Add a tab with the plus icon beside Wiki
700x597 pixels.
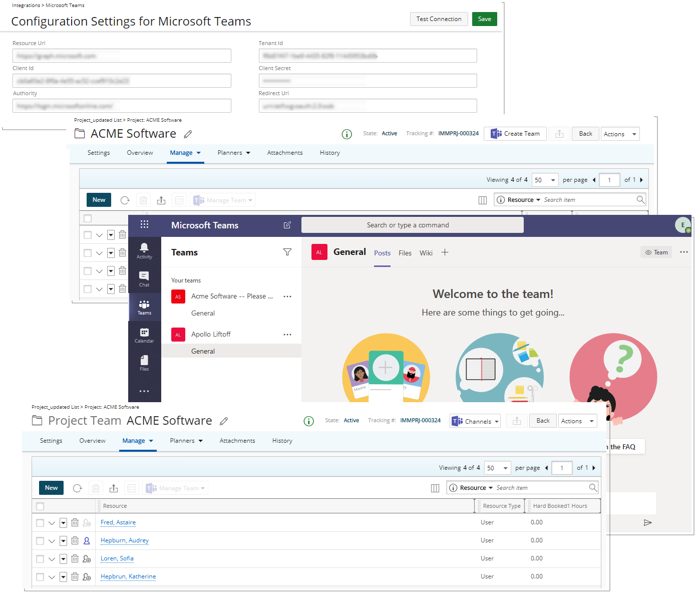[x=445, y=252]
